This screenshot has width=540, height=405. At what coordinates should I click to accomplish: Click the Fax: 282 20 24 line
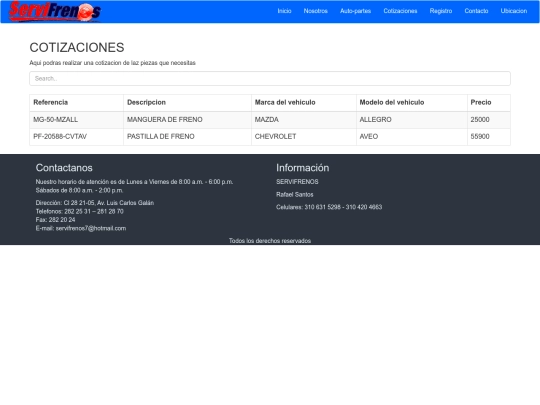pos(55,220)
